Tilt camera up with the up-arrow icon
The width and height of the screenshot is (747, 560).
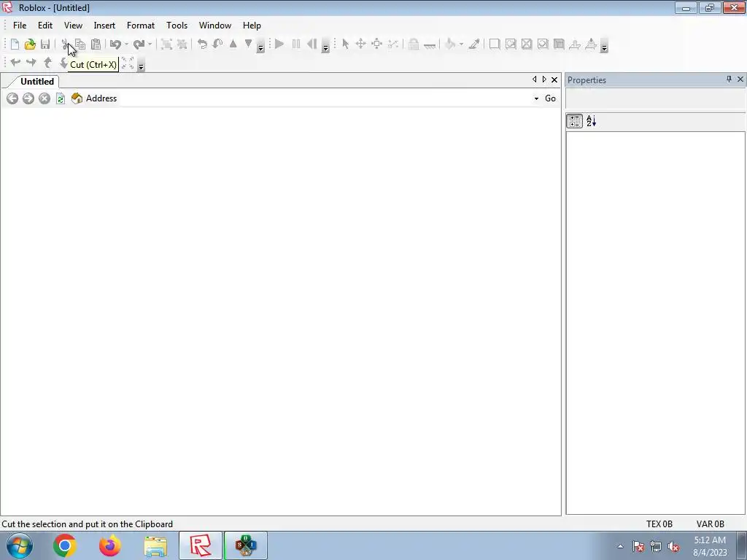(47, 63)
